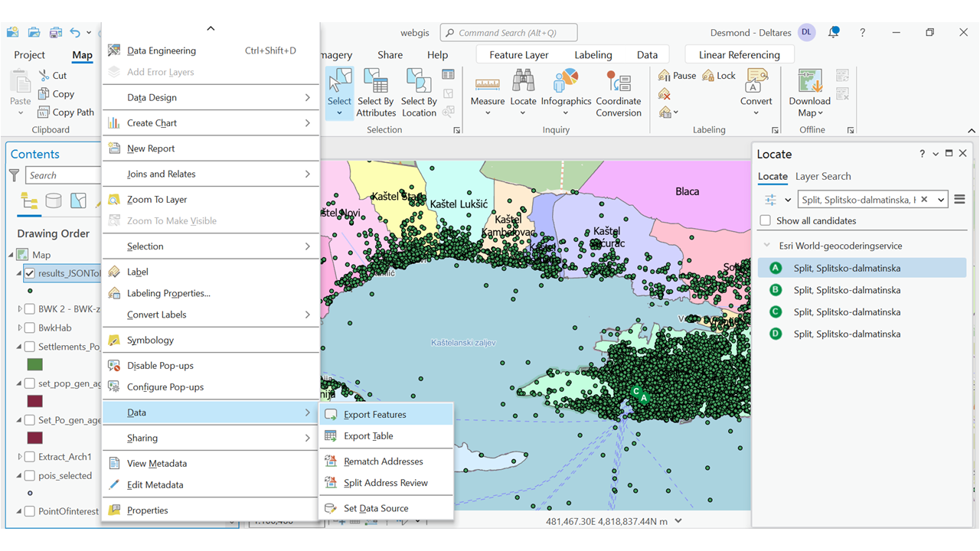980x551 pixels.
Task: Choose Export Table menu entry
Action: click(387, 435)
